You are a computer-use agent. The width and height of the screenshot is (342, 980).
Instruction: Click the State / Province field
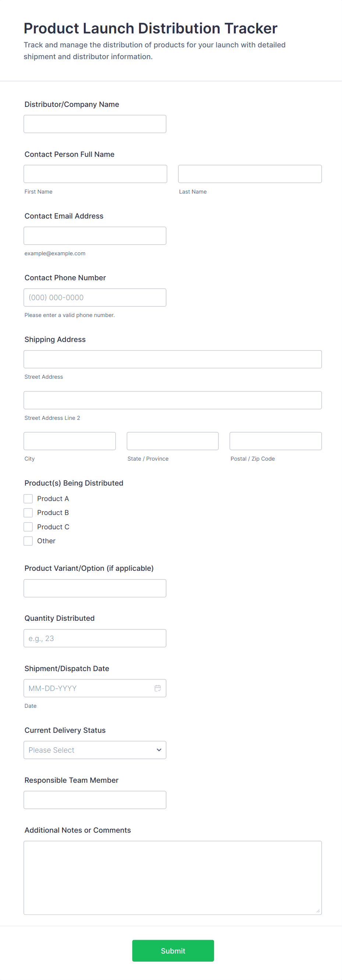(x=172, y=441)
